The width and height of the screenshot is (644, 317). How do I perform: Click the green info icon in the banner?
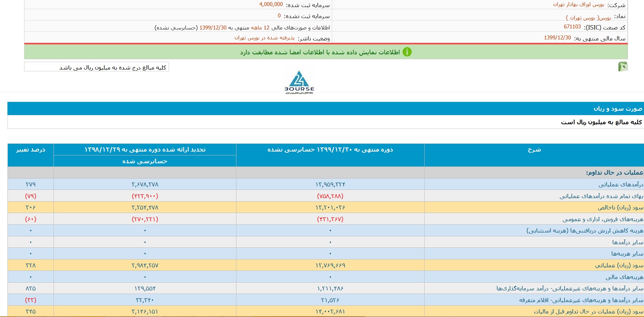point(407,52)
